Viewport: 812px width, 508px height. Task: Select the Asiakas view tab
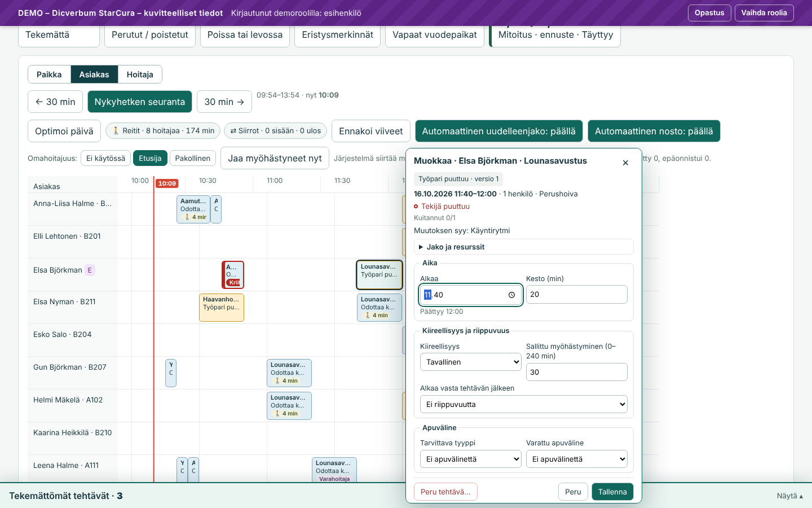click(94, 75)
